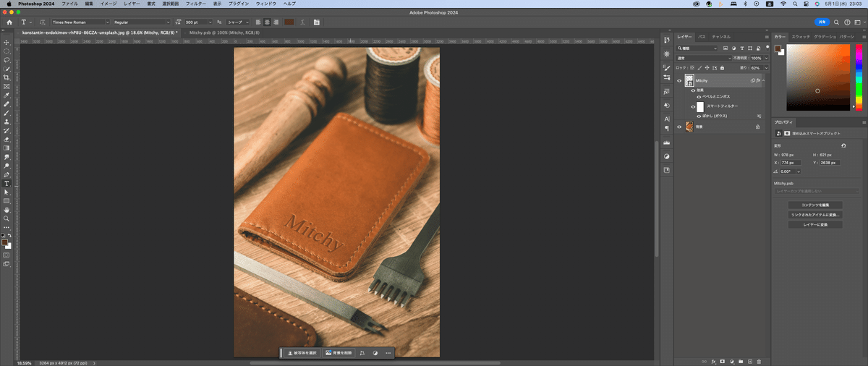Toggle visibility of ベベルとエンボス effect
Screen dimensions: 868x366
[x=699, y=96]
